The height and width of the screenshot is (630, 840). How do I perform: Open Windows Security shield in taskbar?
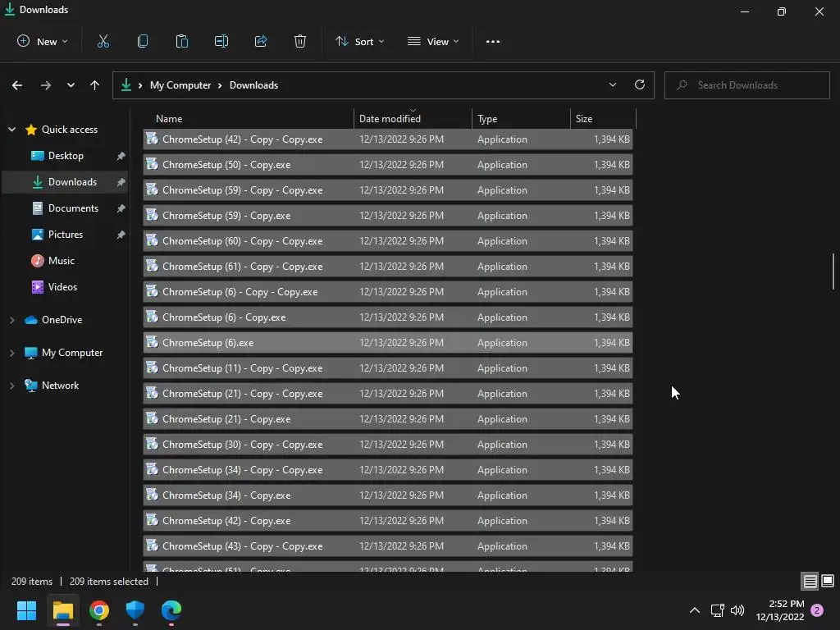click(x=135, y=610)
